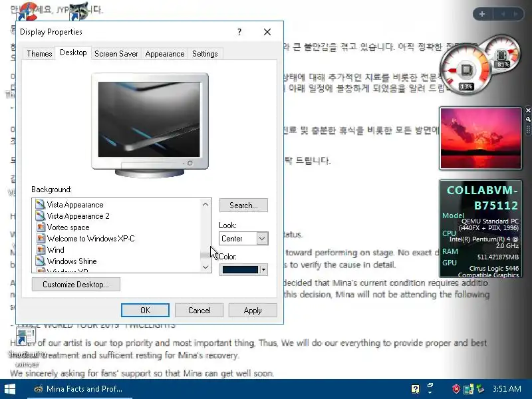Switch to the Desktop tab
Viewport: 532px width, 399px height.
pyautogui.click(x=73, y=53)
